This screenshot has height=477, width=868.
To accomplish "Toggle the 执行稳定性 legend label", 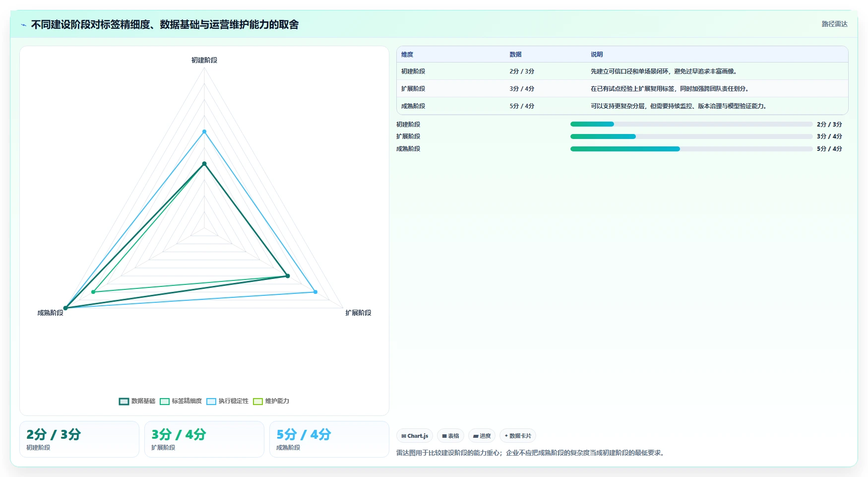I will pyautogui.click(x=234, y=401).
